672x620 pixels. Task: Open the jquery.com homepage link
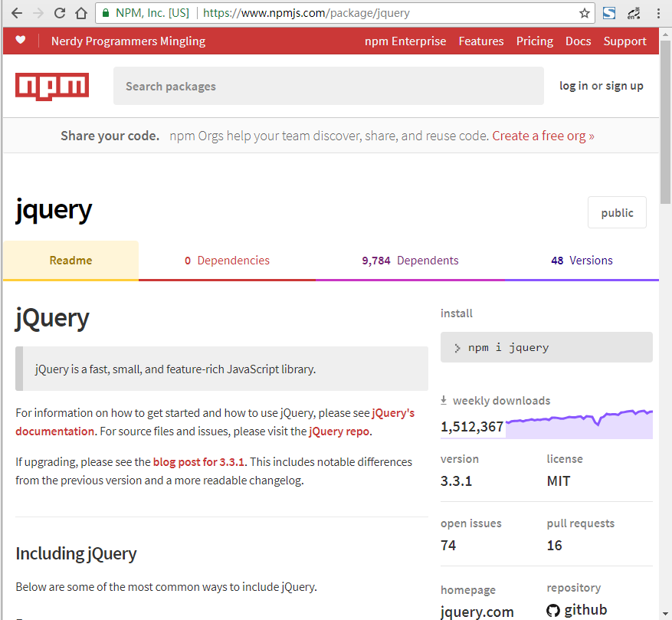pos(477,612)
